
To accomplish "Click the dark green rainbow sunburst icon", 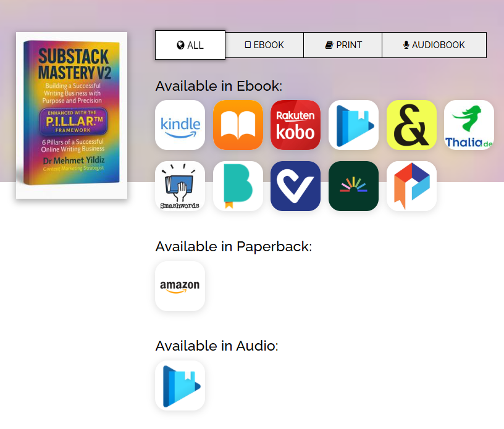I will tap(353, 186).
